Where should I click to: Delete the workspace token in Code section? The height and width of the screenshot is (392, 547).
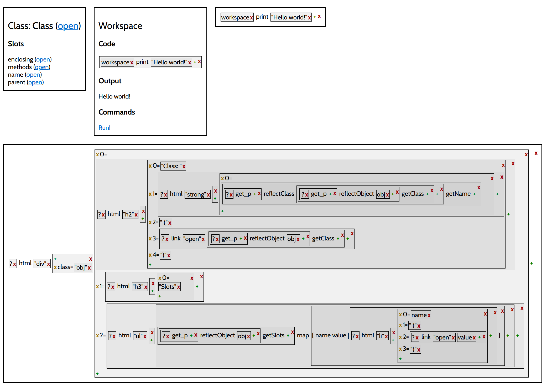click(x=132, y=63)
